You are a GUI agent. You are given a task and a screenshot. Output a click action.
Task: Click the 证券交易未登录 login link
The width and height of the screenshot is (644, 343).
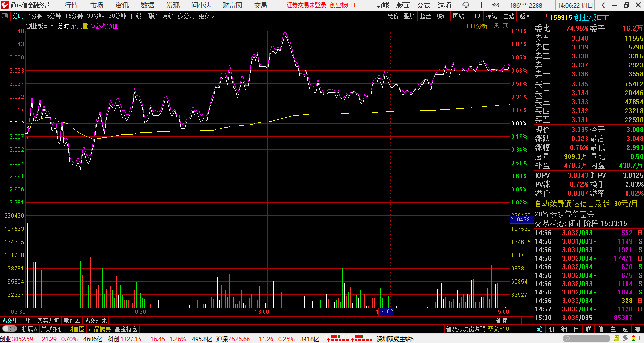[x=306, y=5]
